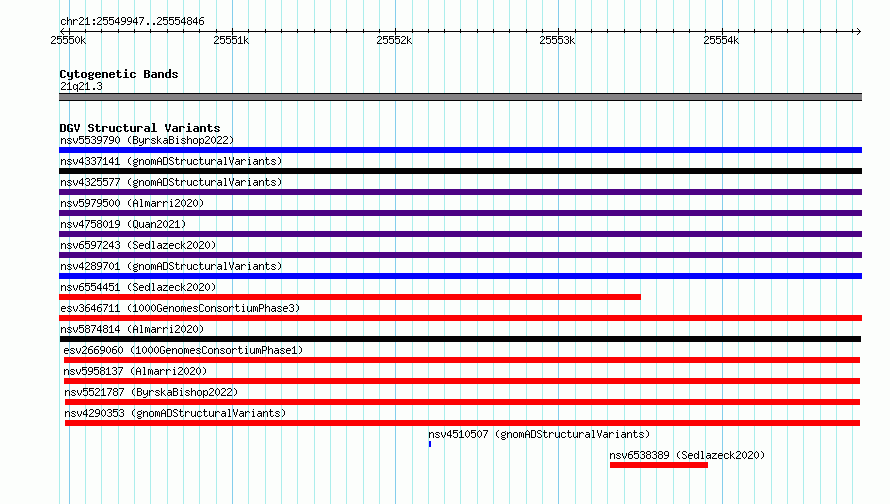Click the Cytogenetic Bands track title
890x504 pixels.
119,74
